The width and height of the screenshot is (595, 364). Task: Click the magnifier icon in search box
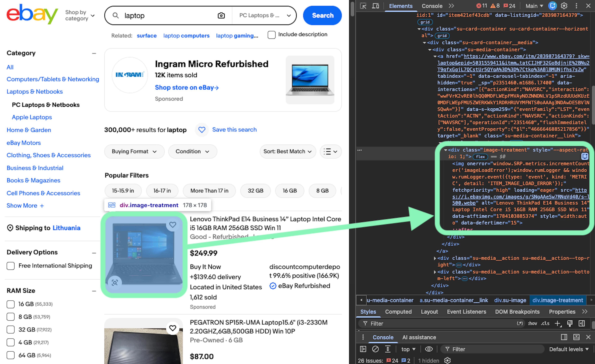point(116,15)
